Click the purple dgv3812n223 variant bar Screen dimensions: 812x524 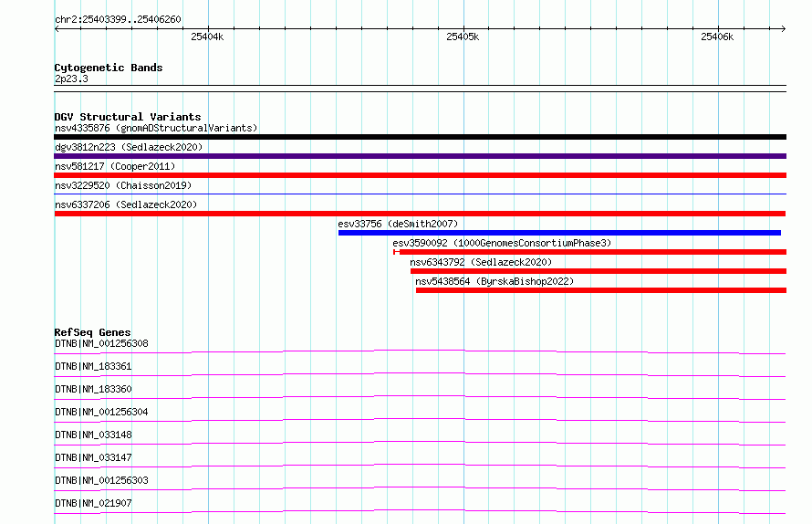click(x=420, y=156)
